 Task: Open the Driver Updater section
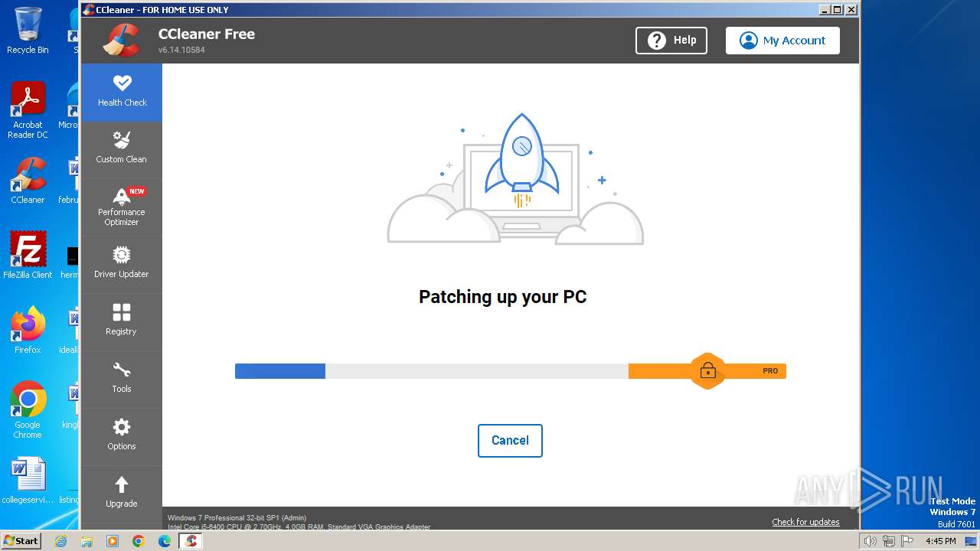122,264
